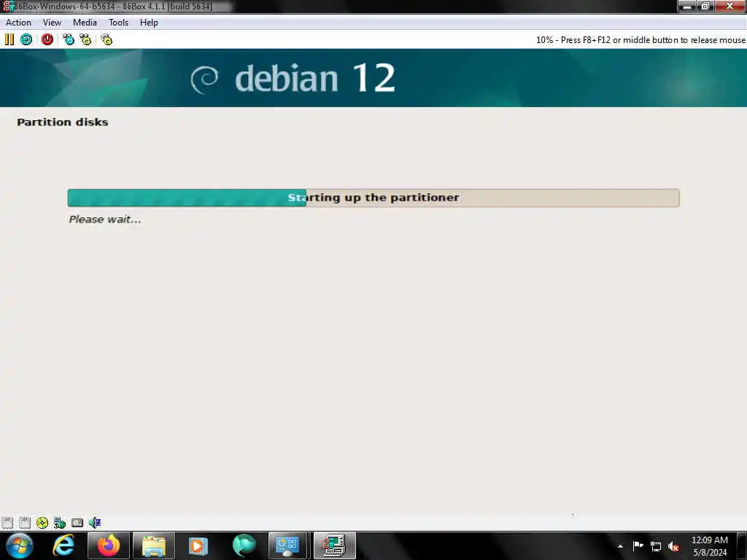747x560 pixels.
Task: Open Windows Explorer from the taskbar
Action: [x=153, y=545]
